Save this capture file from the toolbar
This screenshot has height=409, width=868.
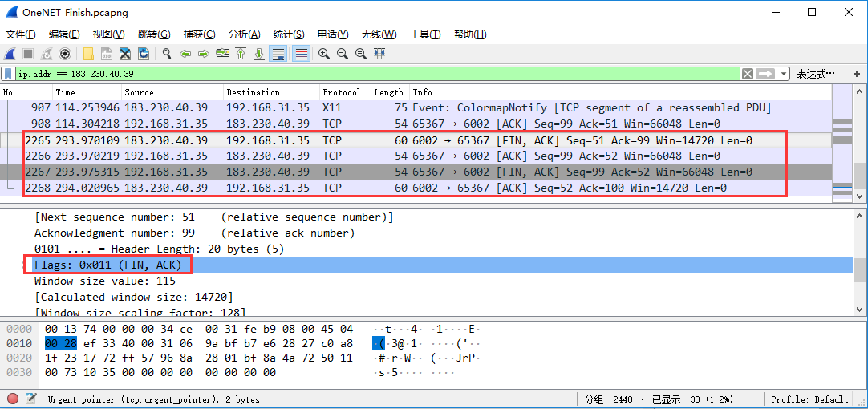point(106,54)
